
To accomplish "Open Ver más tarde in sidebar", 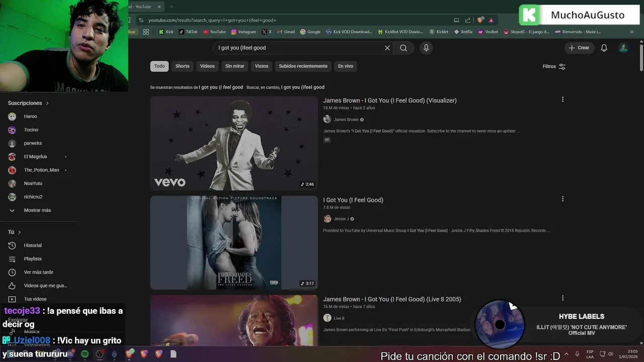I will coord(38,272).
